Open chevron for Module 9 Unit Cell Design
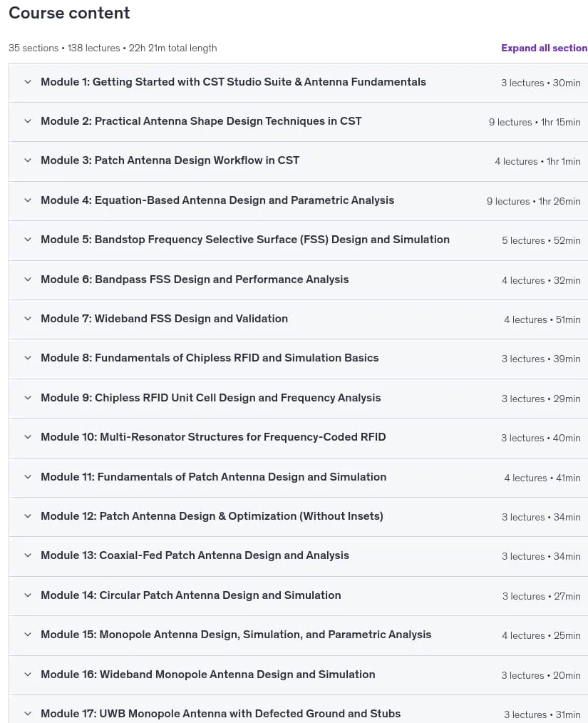This screenshot has height=723, width=588. point(28,397)
